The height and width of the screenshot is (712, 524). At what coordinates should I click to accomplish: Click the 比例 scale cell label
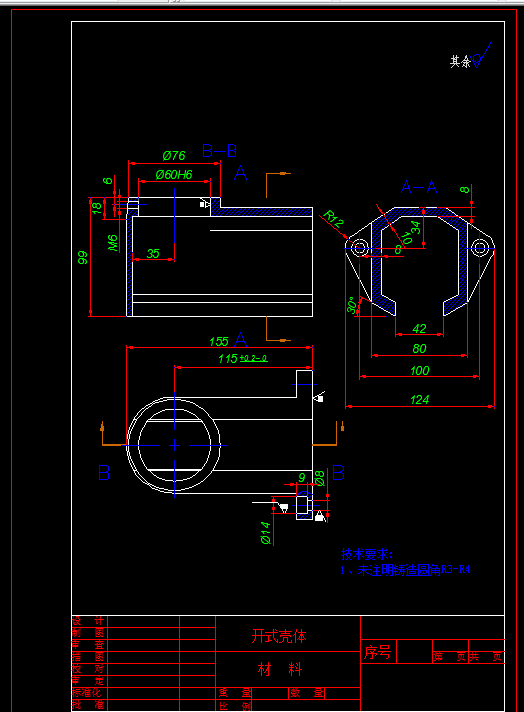235,706
